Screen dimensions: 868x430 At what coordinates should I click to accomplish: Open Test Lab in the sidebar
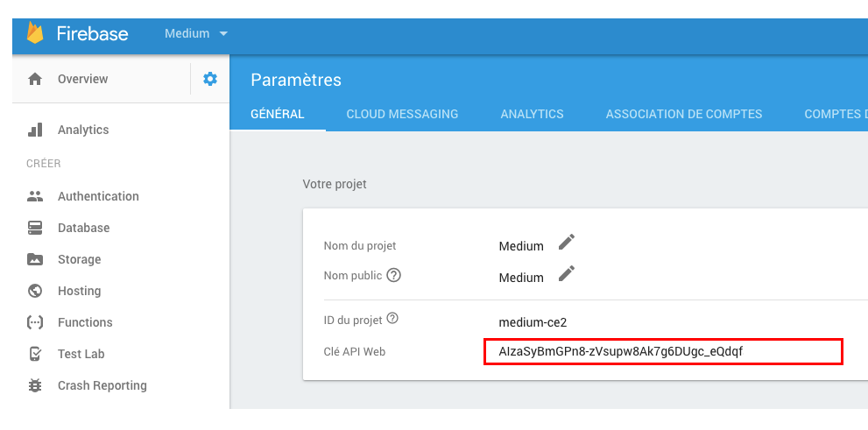[81, 354]
